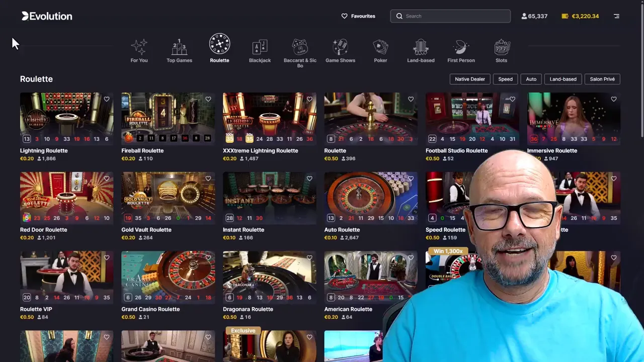Open the Poker category

(x=380, y=51)
